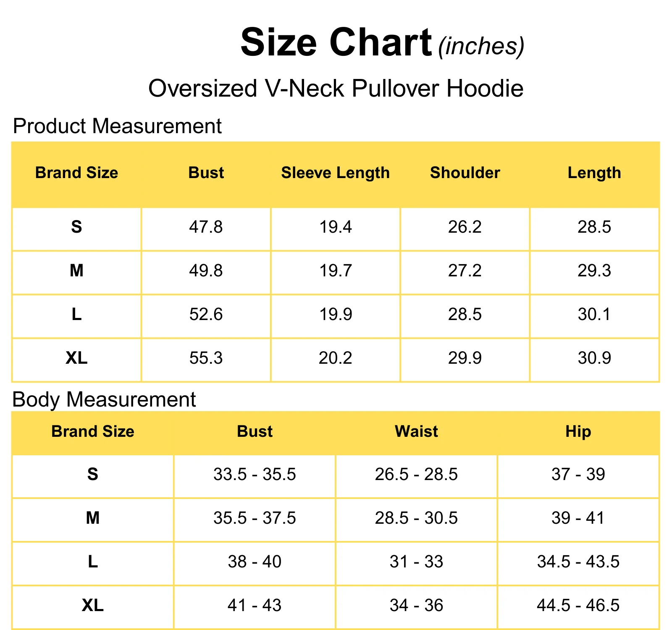Select the XL row in Product Measurement
The image size is (672, 630).
(x=336, y=360)
